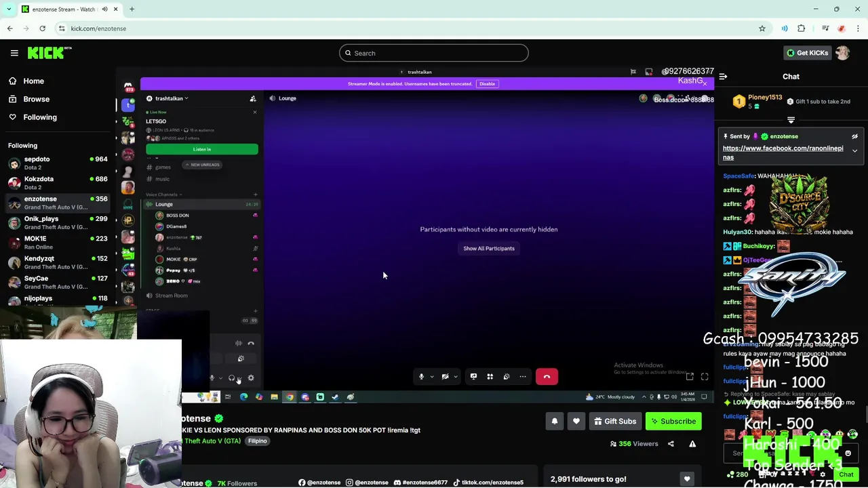This screenshot has width=868, height=488.
Task: Dismiss the LETSGO live stage card in Discord
Action: (x=255, y=112)
